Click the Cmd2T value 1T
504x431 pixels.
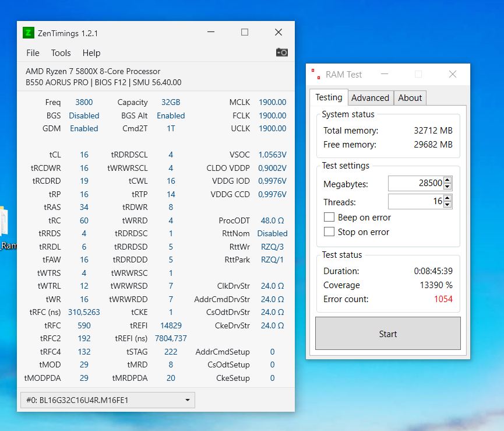(x=171, y=128)
